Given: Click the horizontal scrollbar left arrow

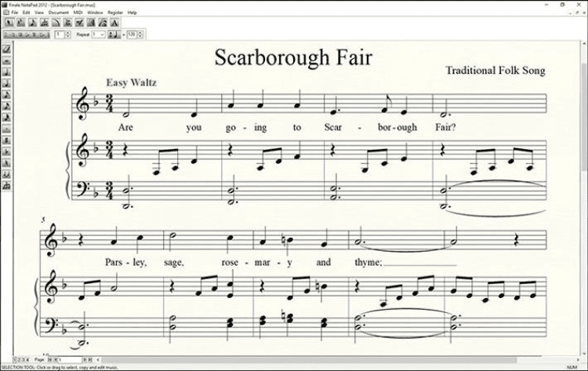Looking at the screenshot, I should click(98, 360).
